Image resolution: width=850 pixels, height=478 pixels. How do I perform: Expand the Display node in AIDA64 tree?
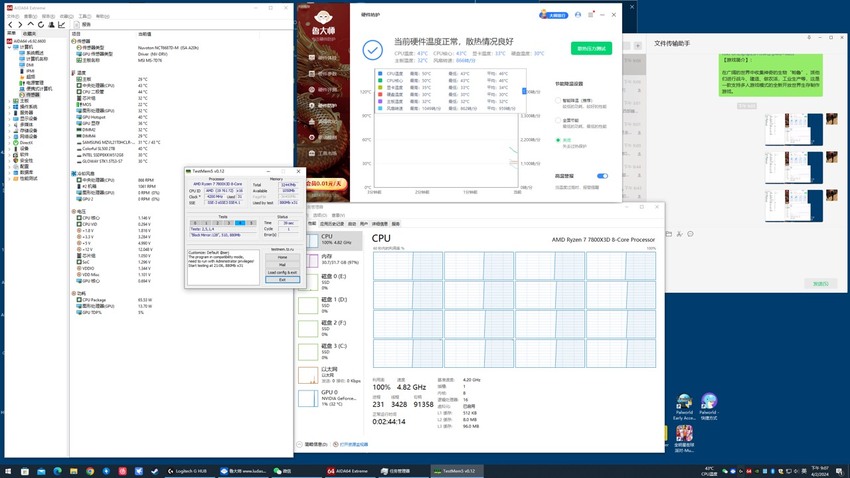pyautogui.click(x=10, y=119)
